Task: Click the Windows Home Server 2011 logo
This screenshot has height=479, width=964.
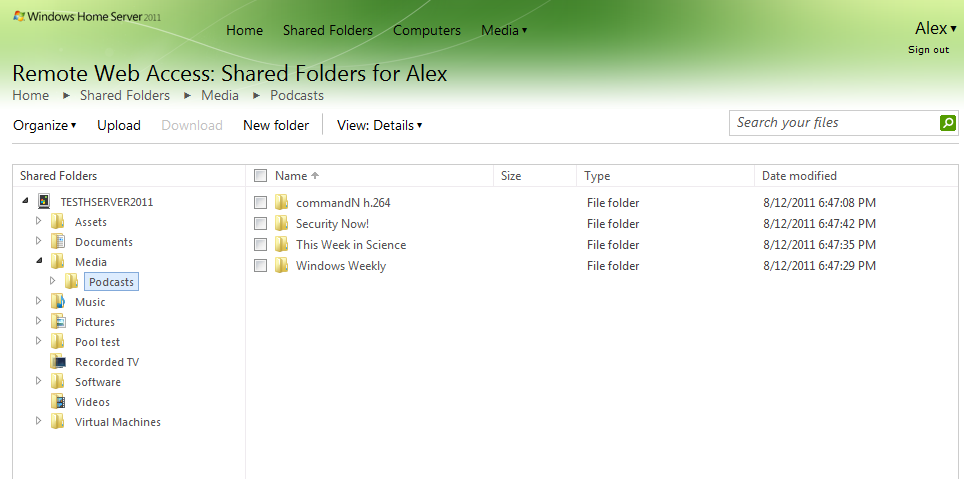Action: 87,17
